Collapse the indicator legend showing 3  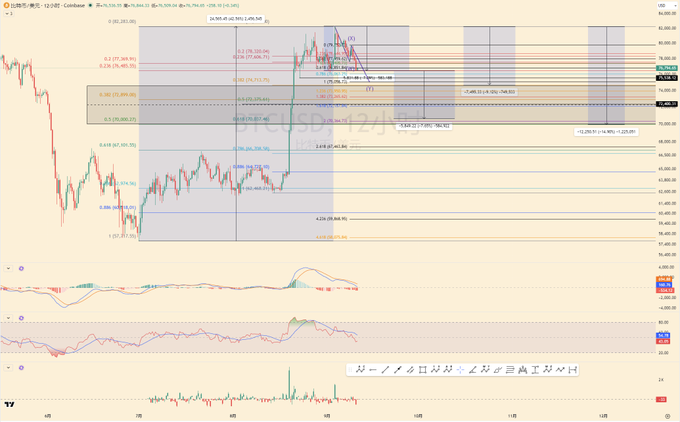(9, 13)
